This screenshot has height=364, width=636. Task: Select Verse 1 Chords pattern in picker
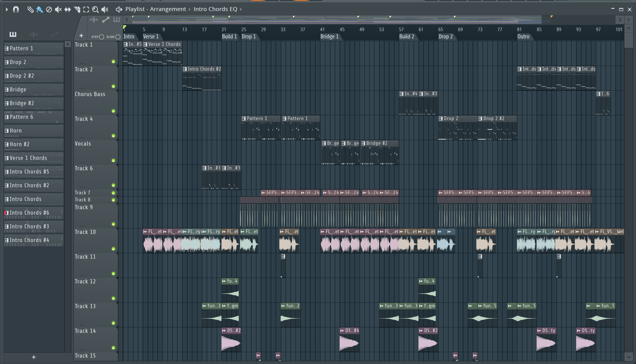pos(34,158)
